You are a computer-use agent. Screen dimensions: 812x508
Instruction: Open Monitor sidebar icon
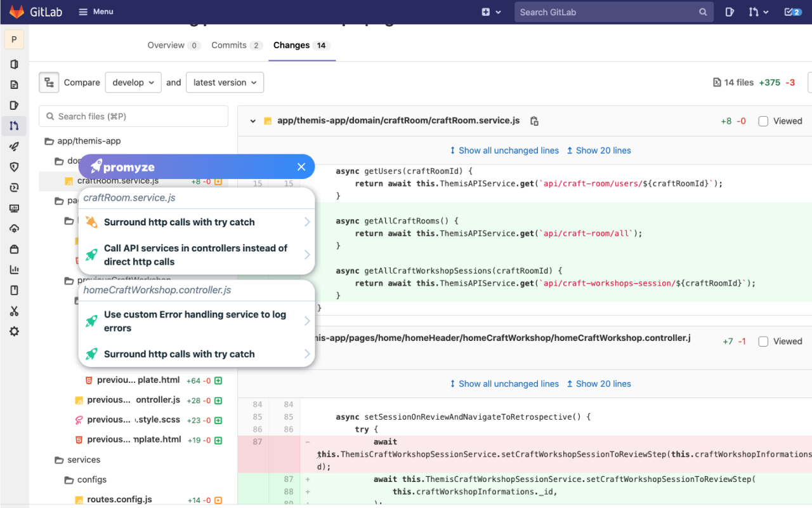pos(14,208)
